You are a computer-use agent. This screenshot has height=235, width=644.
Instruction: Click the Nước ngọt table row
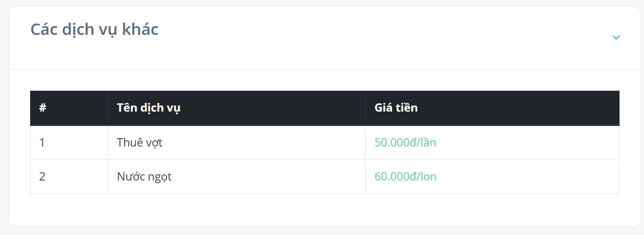pos(325,177)
